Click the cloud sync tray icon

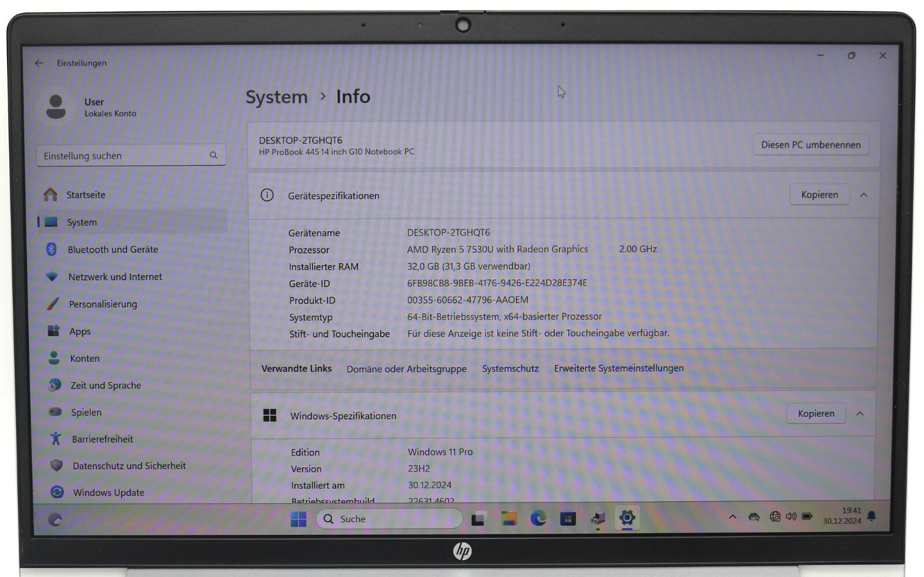754,517
